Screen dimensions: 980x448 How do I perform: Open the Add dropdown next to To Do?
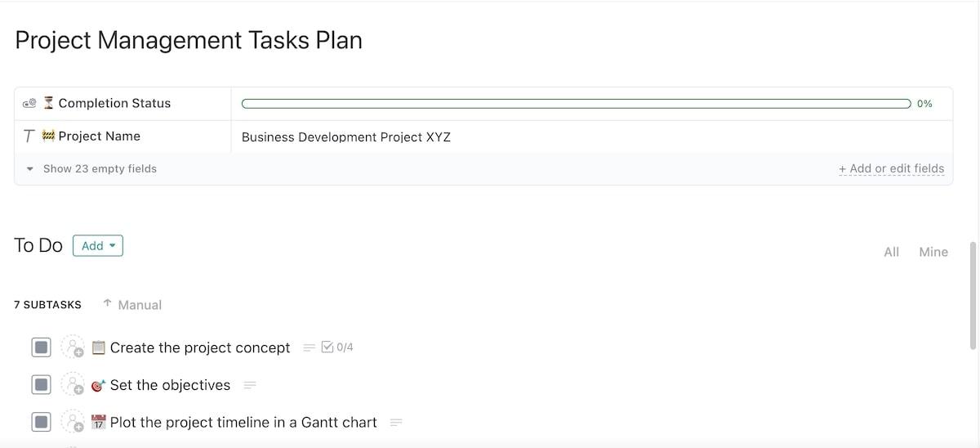pyautogui.click(x=98, y=245)
